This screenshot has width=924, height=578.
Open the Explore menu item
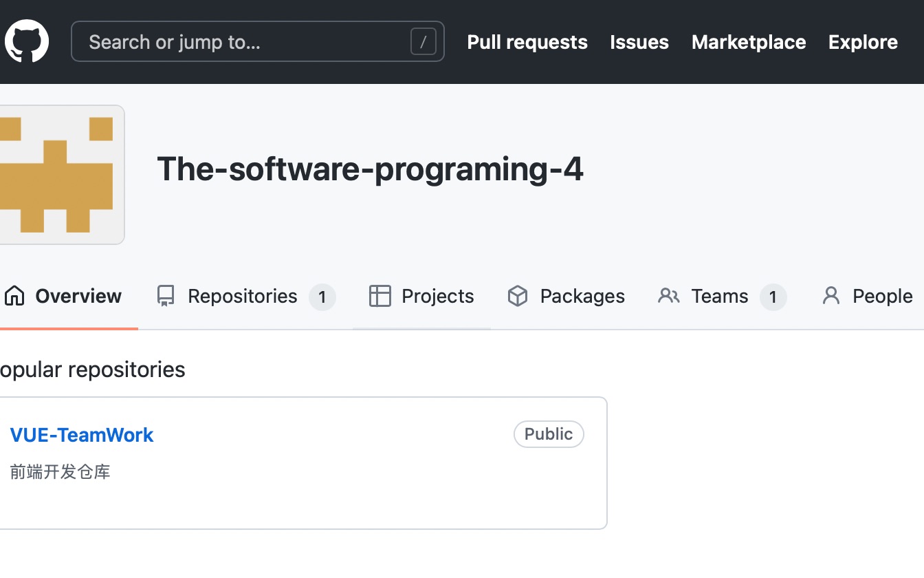[863, 42]
